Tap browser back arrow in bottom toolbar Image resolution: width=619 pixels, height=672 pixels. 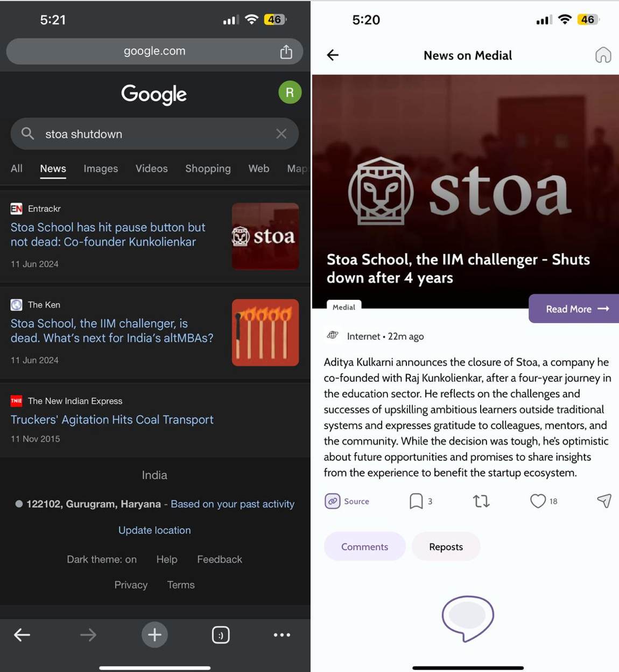click(x=22, y=635)
